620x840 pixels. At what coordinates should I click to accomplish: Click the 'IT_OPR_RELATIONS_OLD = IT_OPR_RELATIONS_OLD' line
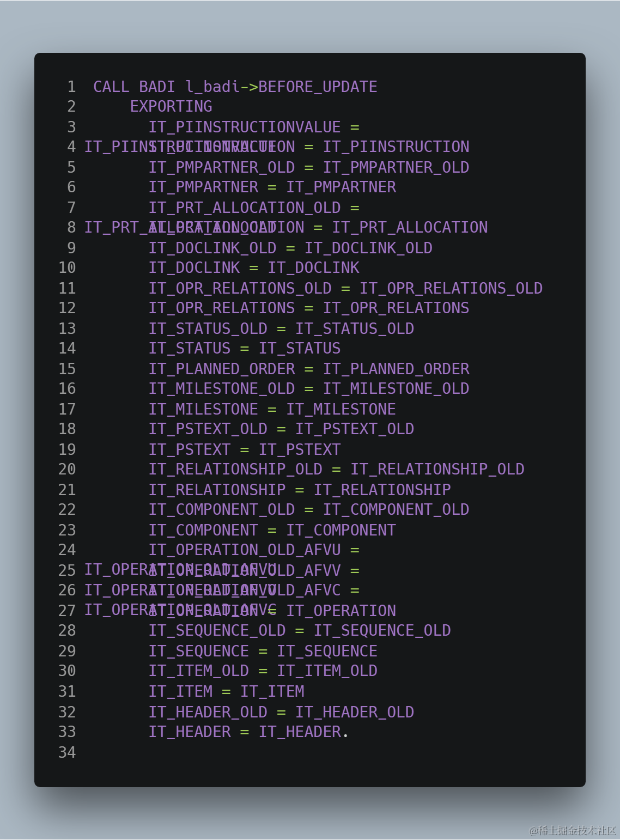pyautogui.click(x=345, y=288)
